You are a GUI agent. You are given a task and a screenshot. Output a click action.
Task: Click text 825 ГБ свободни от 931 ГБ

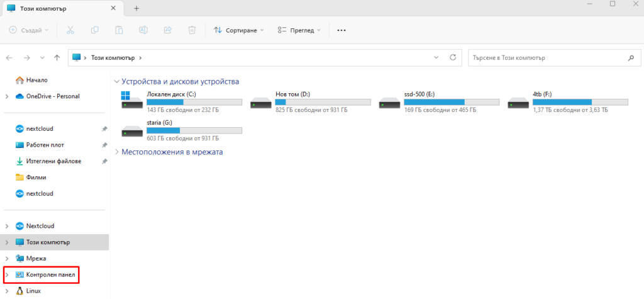311,110
